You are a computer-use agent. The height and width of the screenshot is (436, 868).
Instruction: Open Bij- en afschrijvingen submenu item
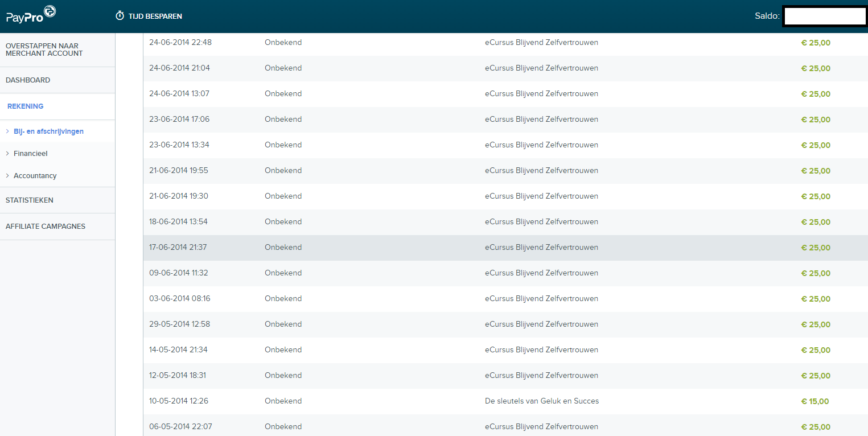click(x=48, y=131)
